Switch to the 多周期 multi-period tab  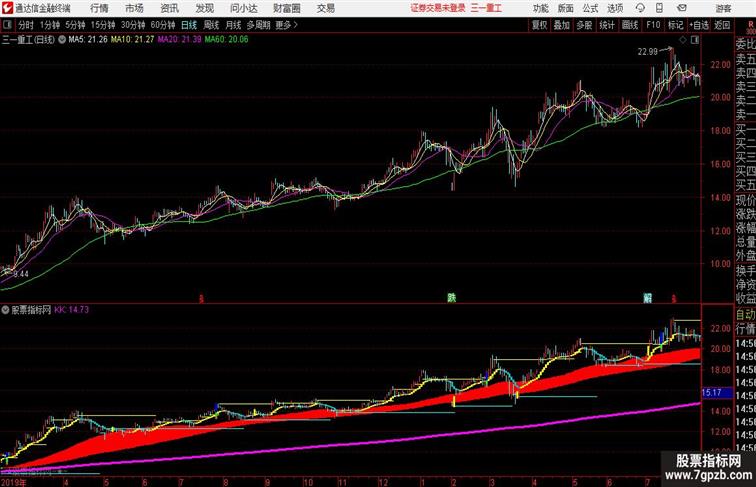coord(259,25)
